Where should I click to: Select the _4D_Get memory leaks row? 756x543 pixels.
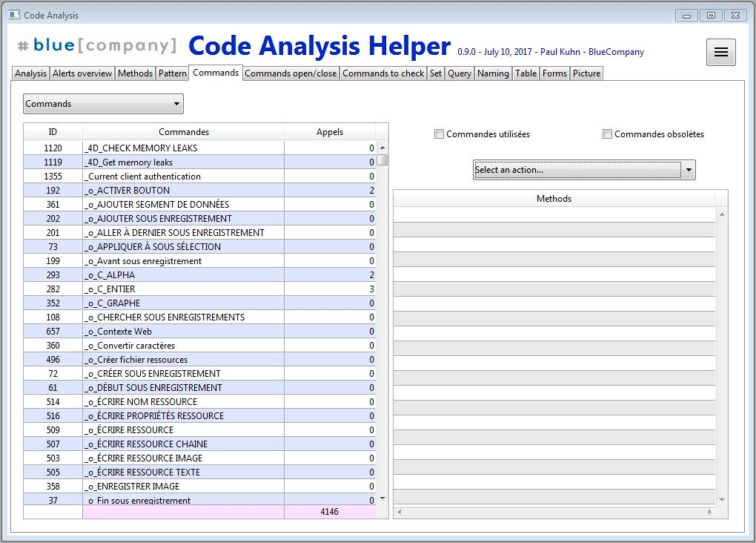(x=199, y=162)
